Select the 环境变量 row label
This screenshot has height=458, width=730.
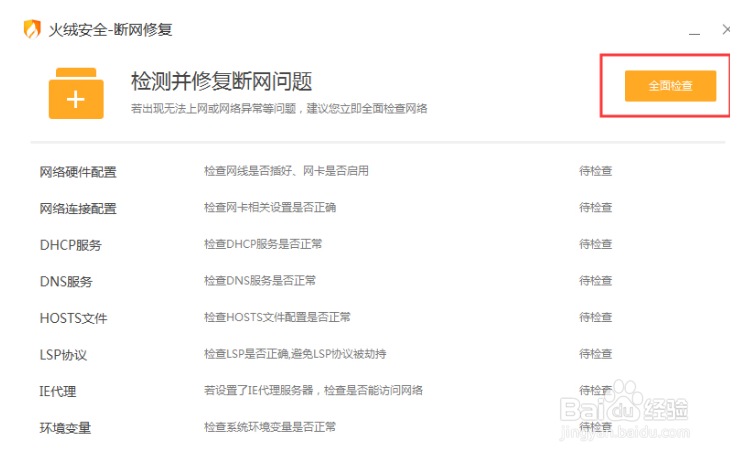pos(65,428)
